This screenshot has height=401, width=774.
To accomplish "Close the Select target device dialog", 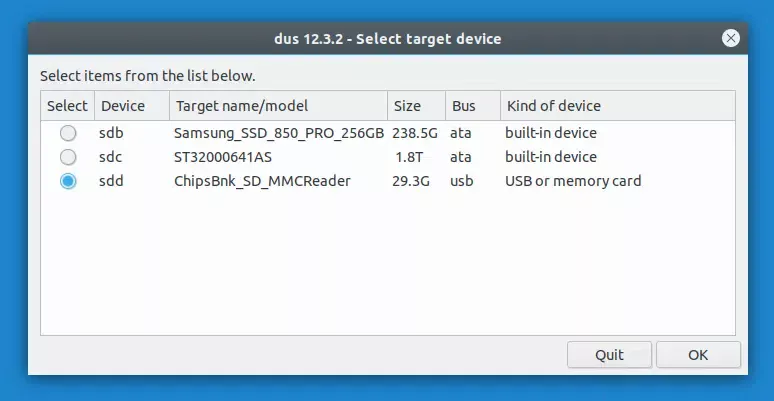I will 731,39.
